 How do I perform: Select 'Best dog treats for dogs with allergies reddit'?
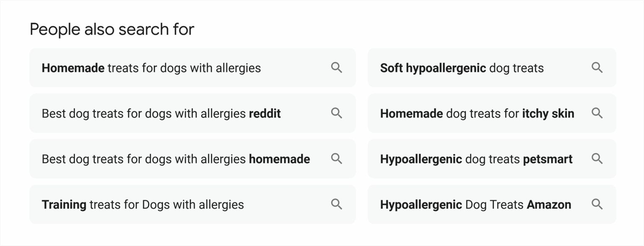[x=161, y=113]
